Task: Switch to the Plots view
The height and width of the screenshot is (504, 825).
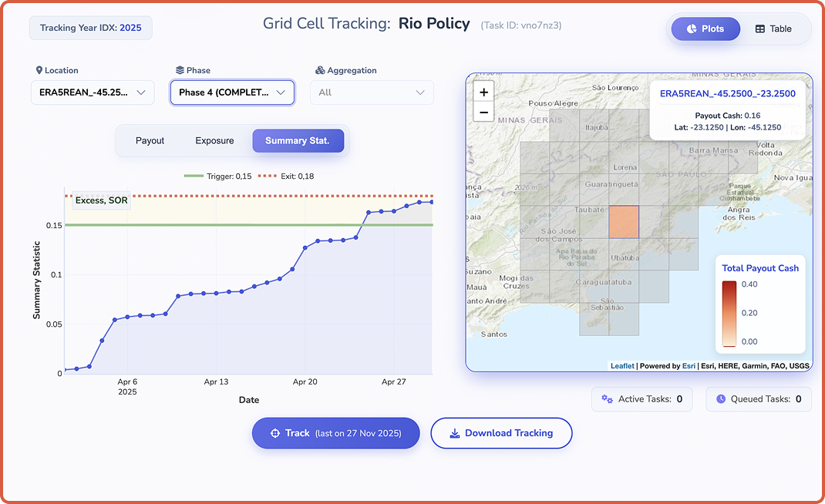Action: tap(705, 29)
